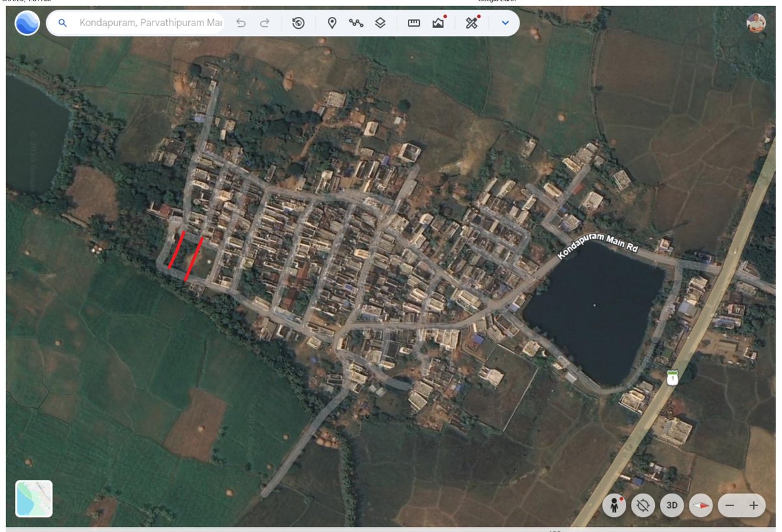The height and width of the screenshot is (532, 782).
Task: Open the map layers panel
Action: (x=381, y=23)
